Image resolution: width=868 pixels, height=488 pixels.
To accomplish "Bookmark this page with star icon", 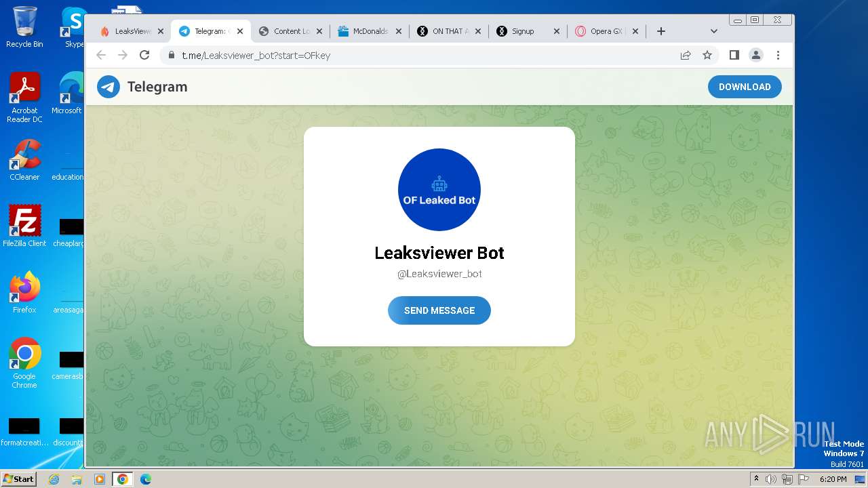I will (707, 55).
